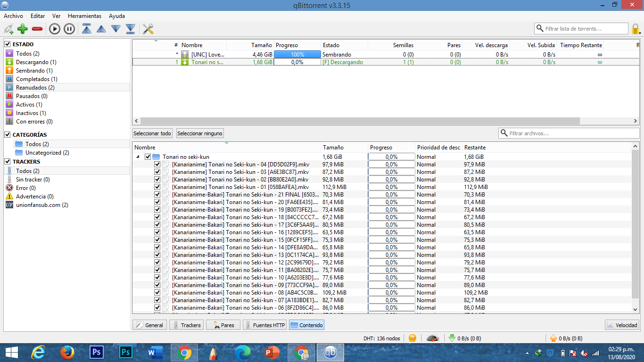This screenshot has height=362, width=644.
Task: Disable the TRACKERS section checkbox
Action: 7,161
